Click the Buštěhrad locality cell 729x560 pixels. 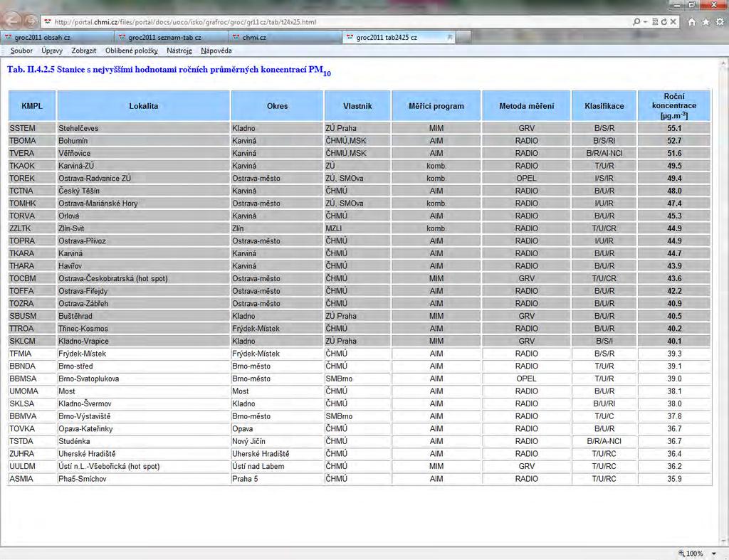pyautogui.click(x=143, y=316)
